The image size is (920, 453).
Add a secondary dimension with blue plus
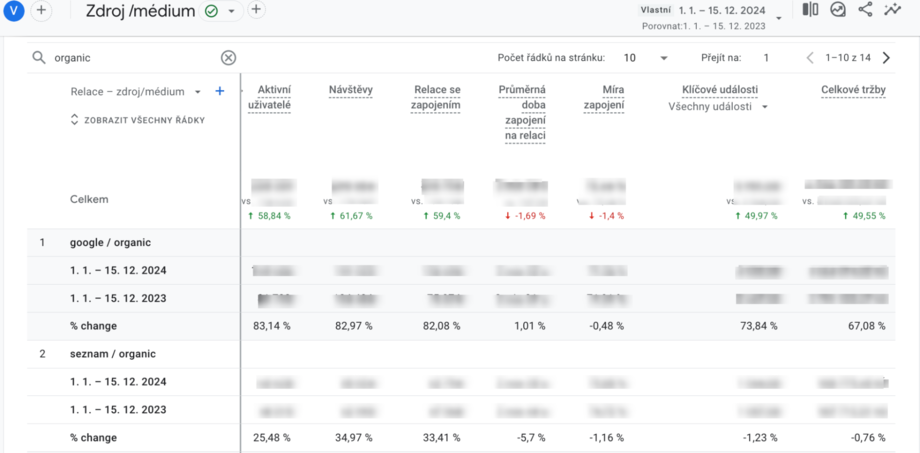[220, 91]
